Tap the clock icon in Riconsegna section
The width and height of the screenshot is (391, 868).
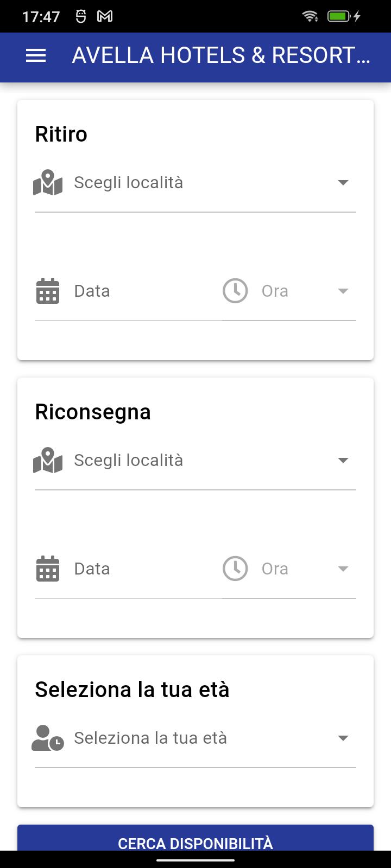point(235,569)
